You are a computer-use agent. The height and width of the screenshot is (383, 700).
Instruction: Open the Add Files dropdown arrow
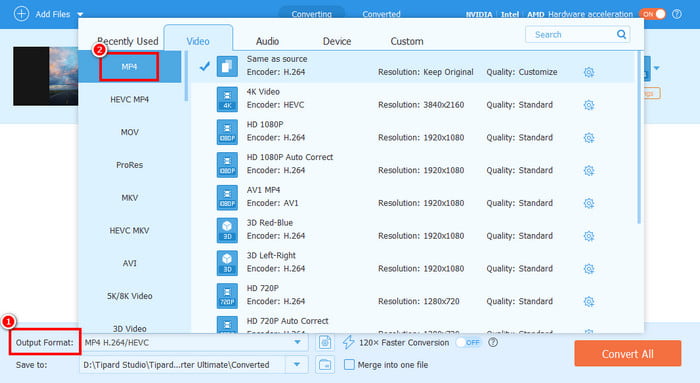click(80, 14)
